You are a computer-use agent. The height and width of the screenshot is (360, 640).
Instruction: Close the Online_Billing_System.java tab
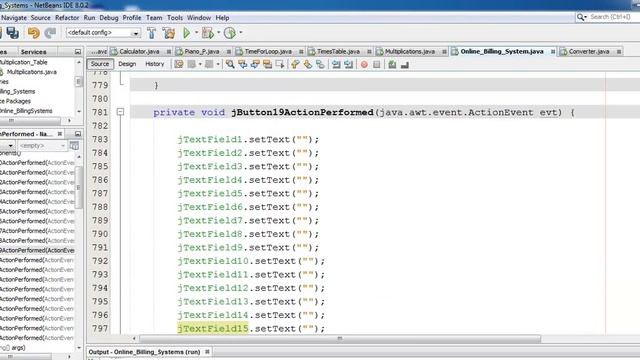[553, 51]
